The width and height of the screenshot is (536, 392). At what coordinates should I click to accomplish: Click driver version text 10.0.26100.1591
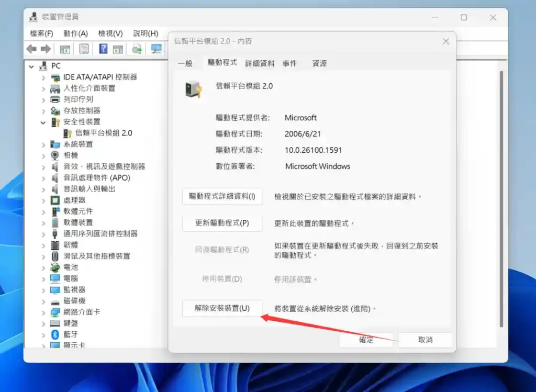pyautogui.click(x=313, y=150)
